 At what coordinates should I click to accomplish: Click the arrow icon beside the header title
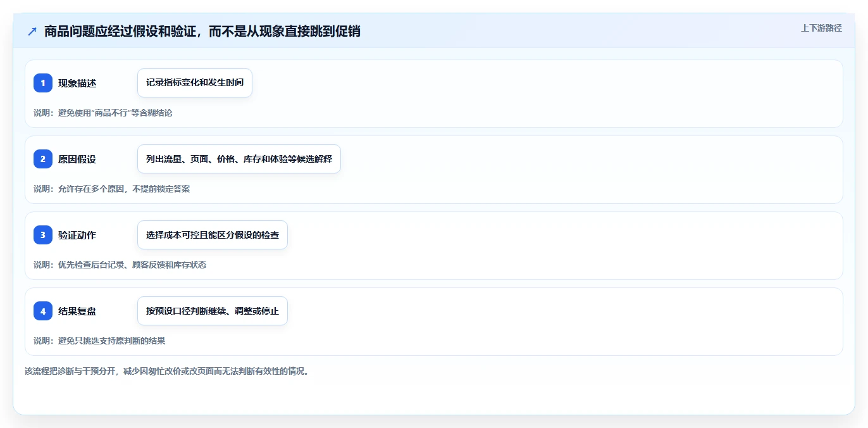[x=32, y=32]
